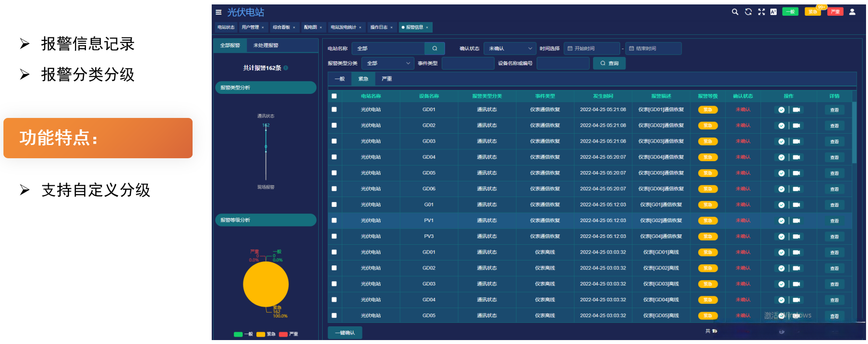Switch to the 电站状态 page tab
This screenshot has width=868, height=344.
(226, 28)
